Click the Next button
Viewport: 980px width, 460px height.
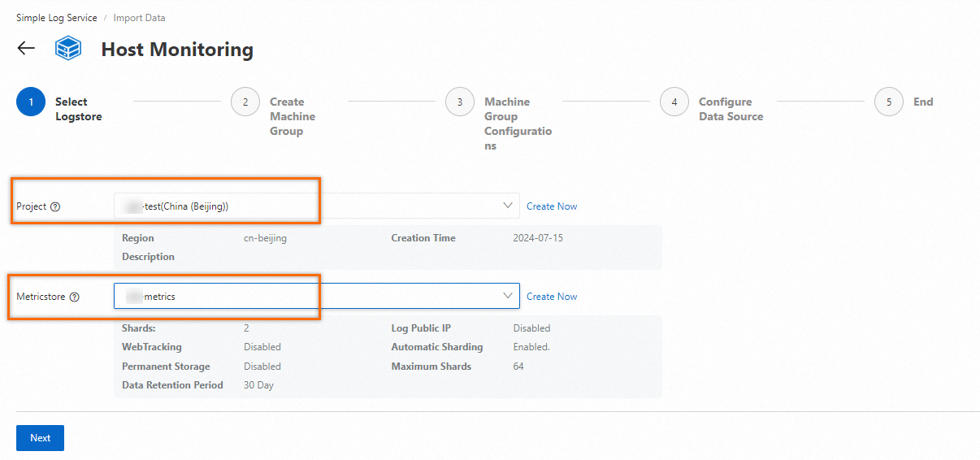41,438
